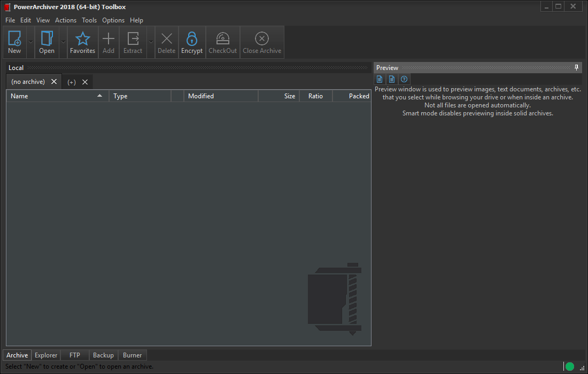
Task: Switch to the FTP tab
Action: [75, 355]
